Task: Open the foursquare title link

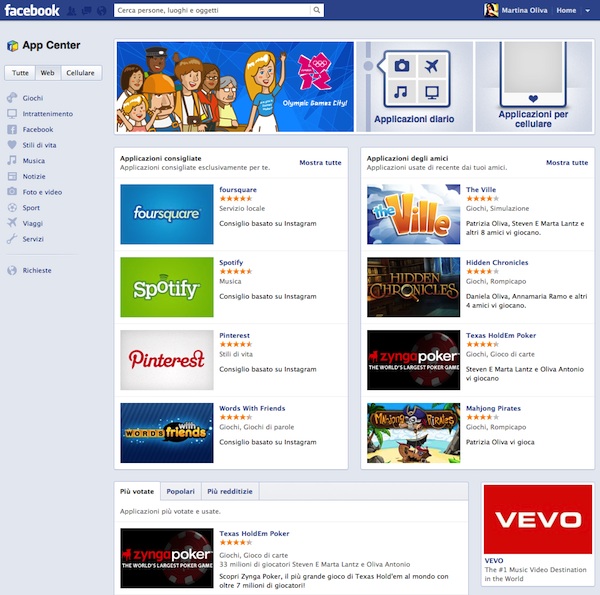Action: [x=238, y=189]
